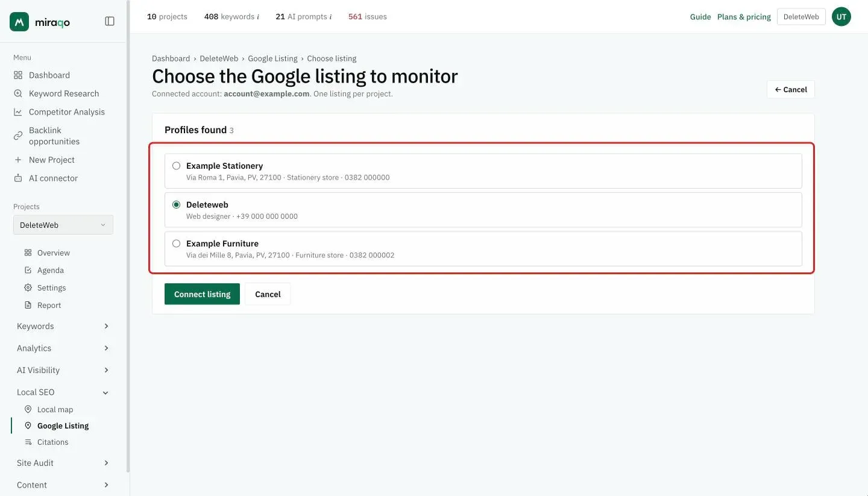
Task: Select the Example Stationery radio button
Action: (x=177, y=166)
